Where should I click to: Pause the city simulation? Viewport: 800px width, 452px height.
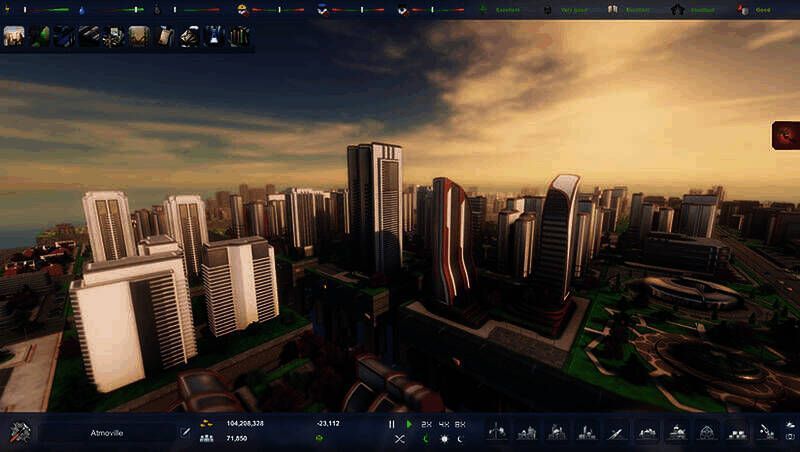click(x=392, y=424)
